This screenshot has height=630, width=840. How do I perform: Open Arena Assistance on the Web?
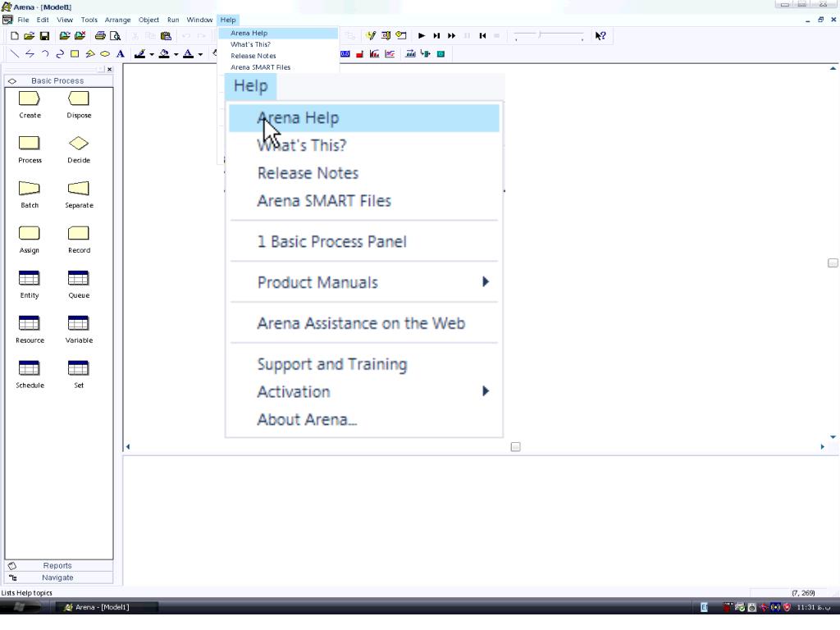pos(364,323)
